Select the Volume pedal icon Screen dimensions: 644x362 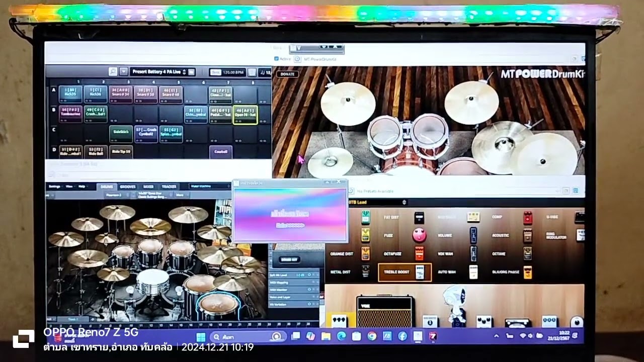pyautogui.click(x=473, y=235)
